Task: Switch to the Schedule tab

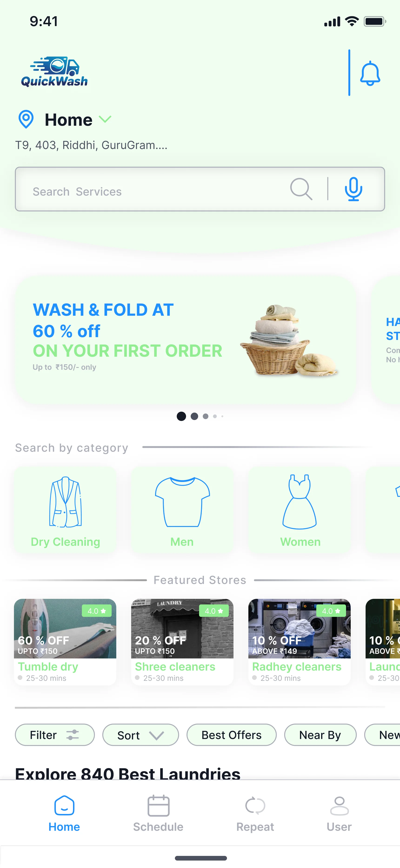Action: (x=158, y=814)
